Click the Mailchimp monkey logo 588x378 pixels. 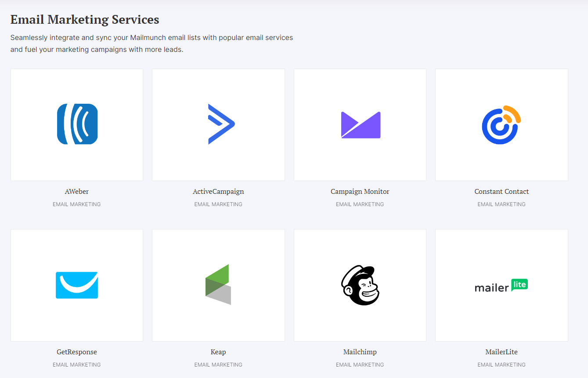point(360,285)
